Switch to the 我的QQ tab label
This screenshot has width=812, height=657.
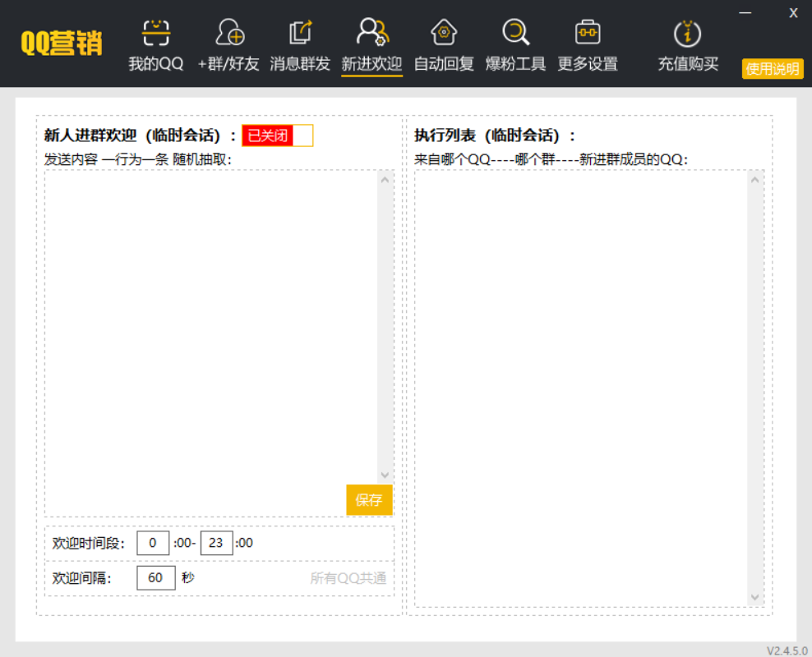(156, 63)
